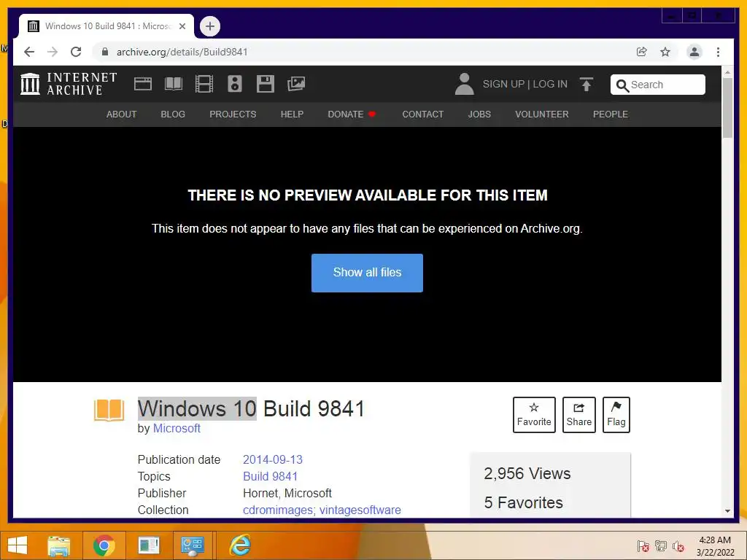The width and height of the screenshot is (747, 560).
Task: Click the taskbar clock 4:28 AM
Action: click(x=715, y=540)
